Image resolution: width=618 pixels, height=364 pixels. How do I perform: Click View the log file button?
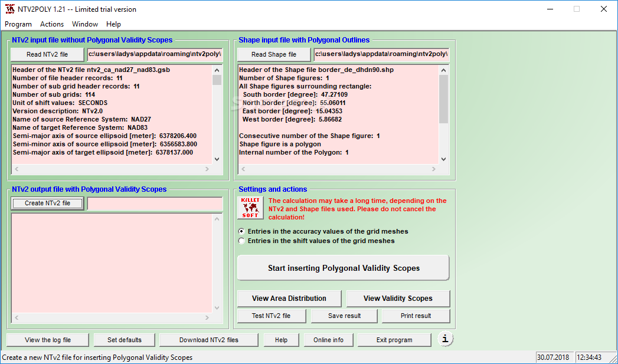[x=48, y=340]
